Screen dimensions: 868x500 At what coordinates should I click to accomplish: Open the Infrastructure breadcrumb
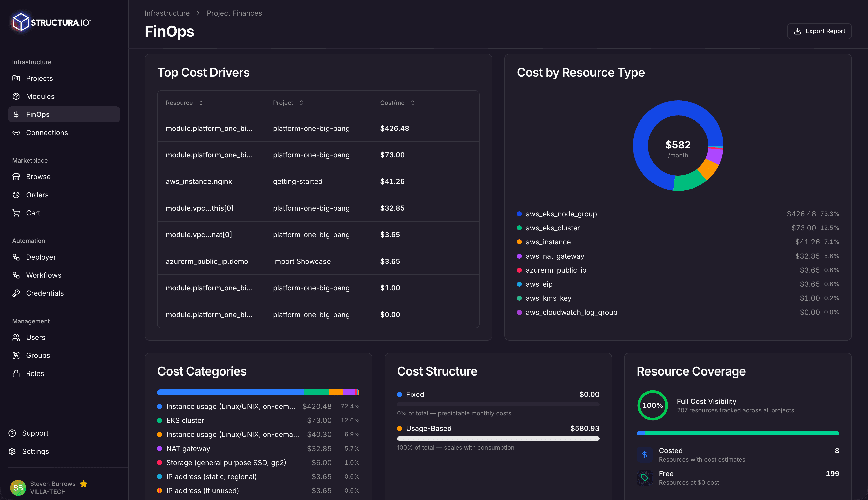(167, 13)
